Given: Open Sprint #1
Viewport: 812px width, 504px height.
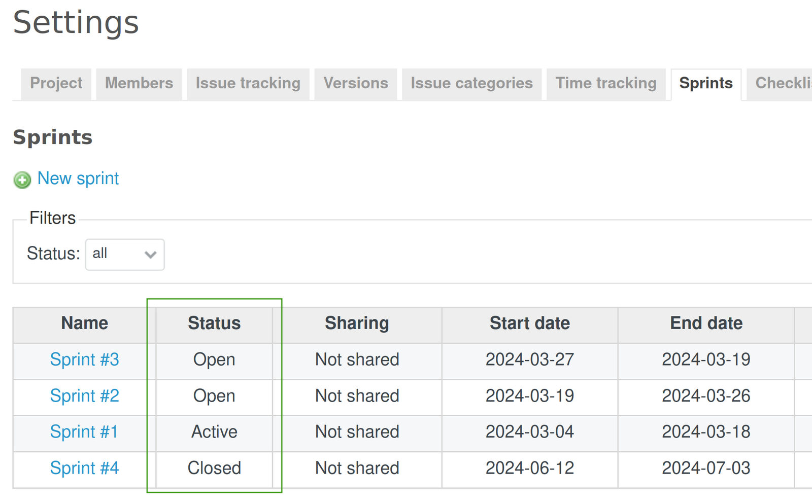Looking at the screenshot, I should [x=84, y=432].
